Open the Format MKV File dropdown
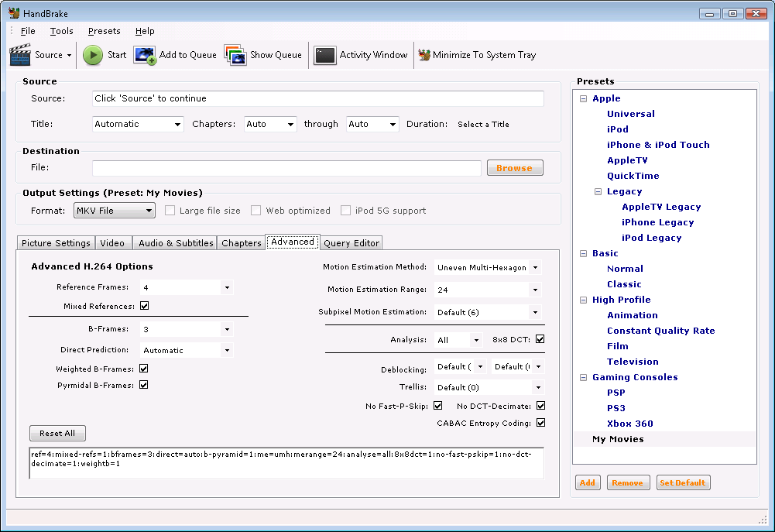Image resolution: width=775 pixels, height=532 pixels. point(114,211)
